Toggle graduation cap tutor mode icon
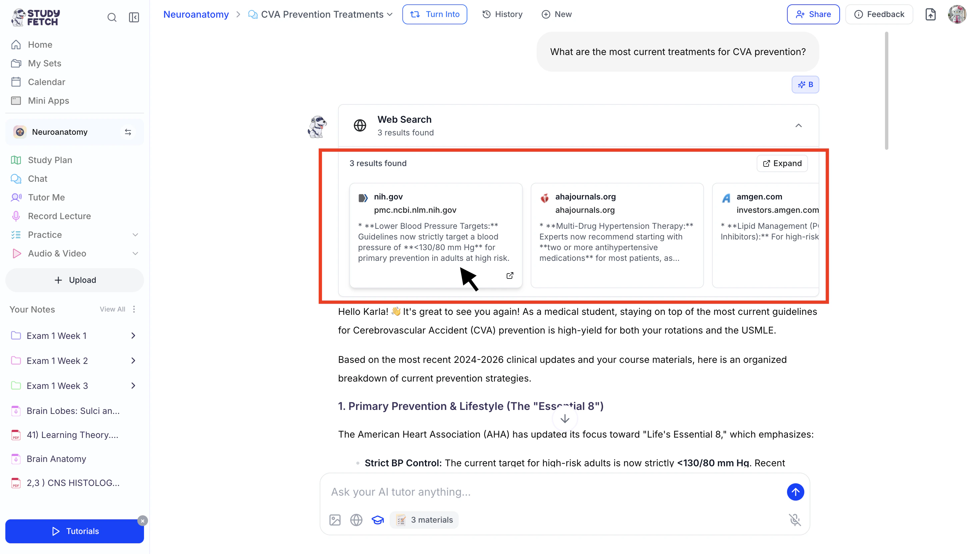Viewport: 980px width, 554px height. 377,520
